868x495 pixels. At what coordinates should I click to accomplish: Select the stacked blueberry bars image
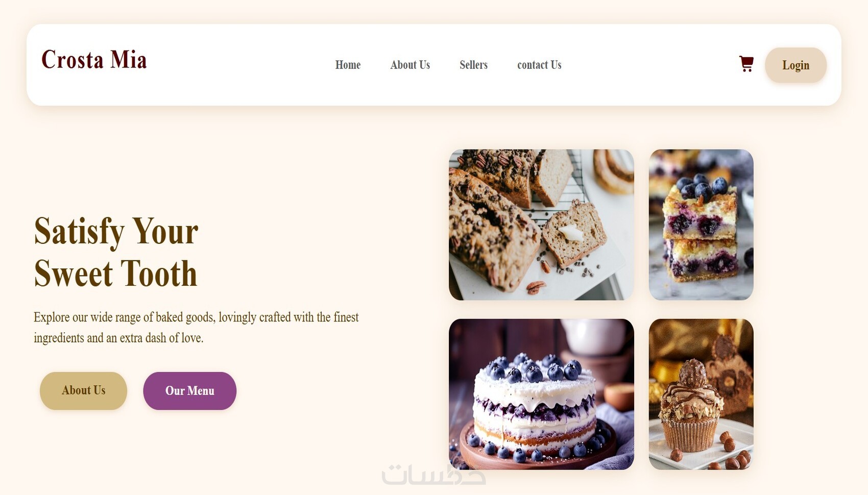point(701,225)
